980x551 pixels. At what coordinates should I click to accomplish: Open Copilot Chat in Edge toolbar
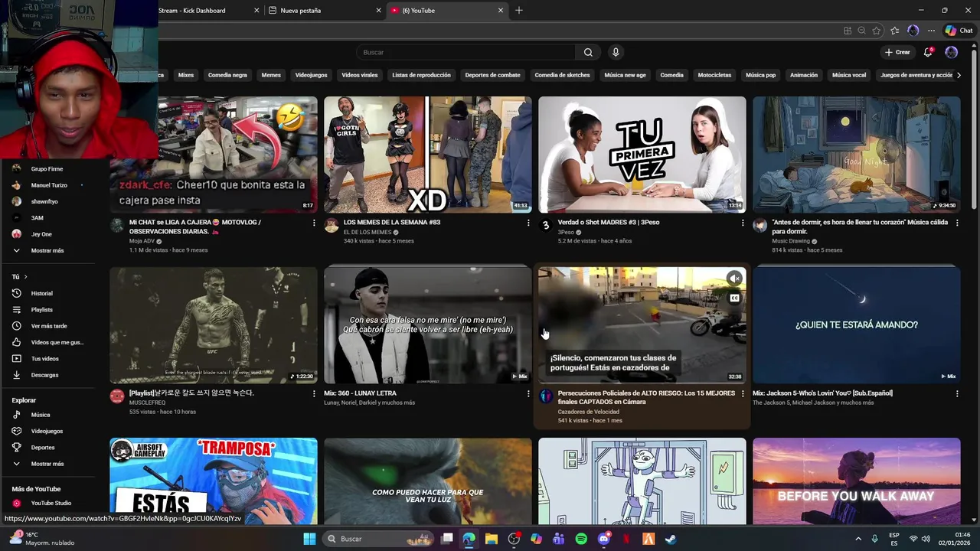[959, 31]
